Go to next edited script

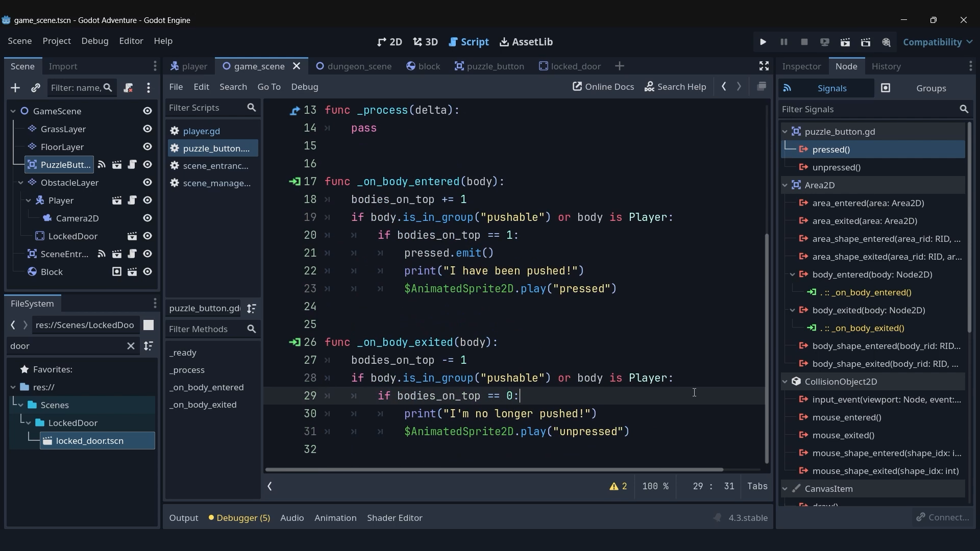pyautogui.click(x=739, y=87)
